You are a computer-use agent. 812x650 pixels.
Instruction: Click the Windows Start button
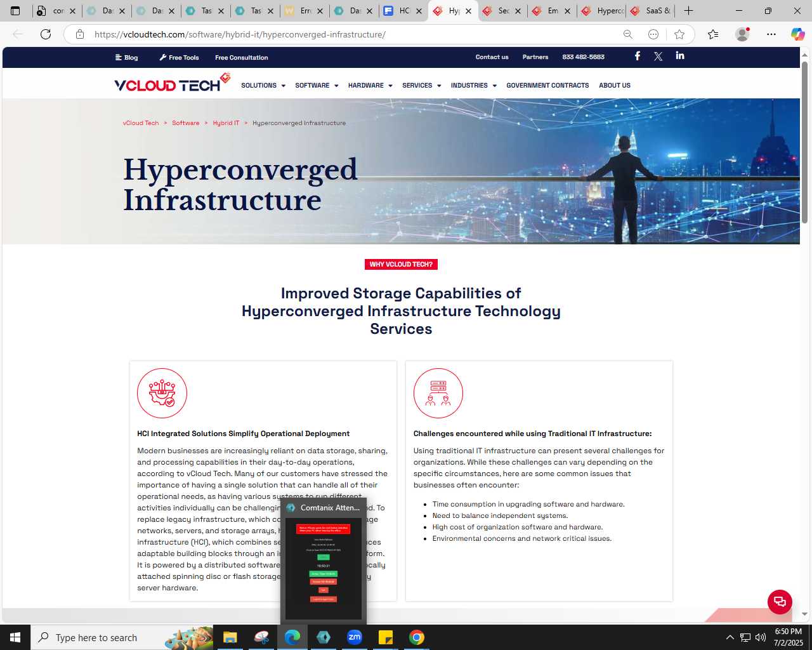[x=15, y=637]
